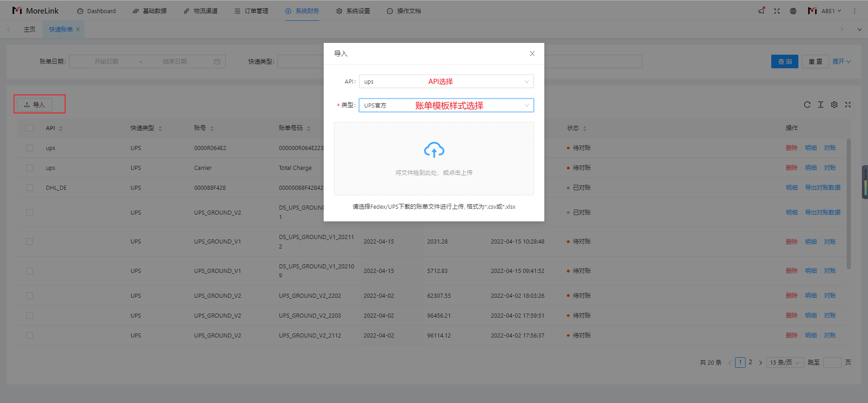868x403 pixels.
Task: Click the calendar icon in date range
Action: coord(217,62)
